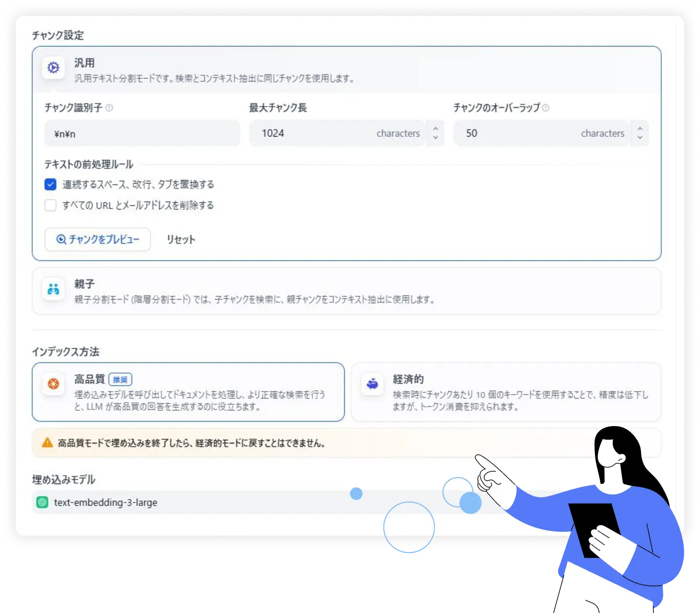This screenshot has width=700, height=613.
Task: Click the 経済的 piggy bank icon
Action: [x=372, y=384]
